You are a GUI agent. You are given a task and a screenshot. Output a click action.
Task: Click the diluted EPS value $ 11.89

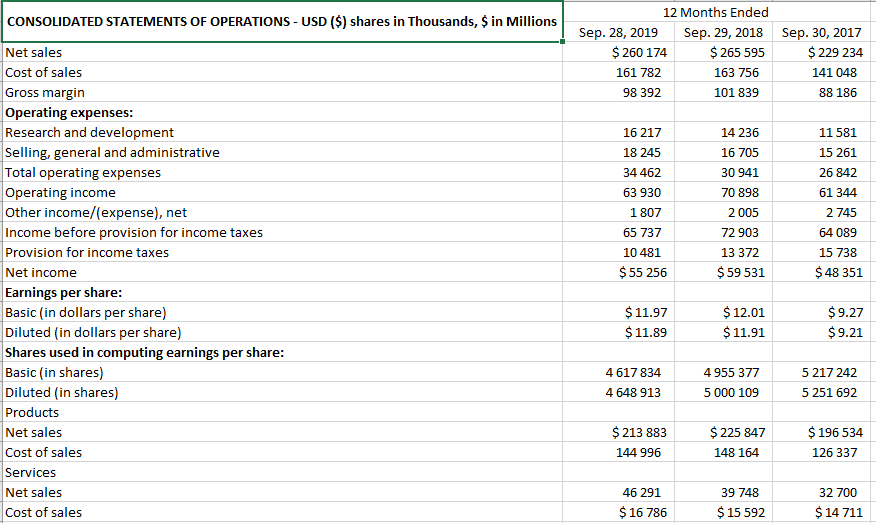pyautogui.click(x=646, y=332)
